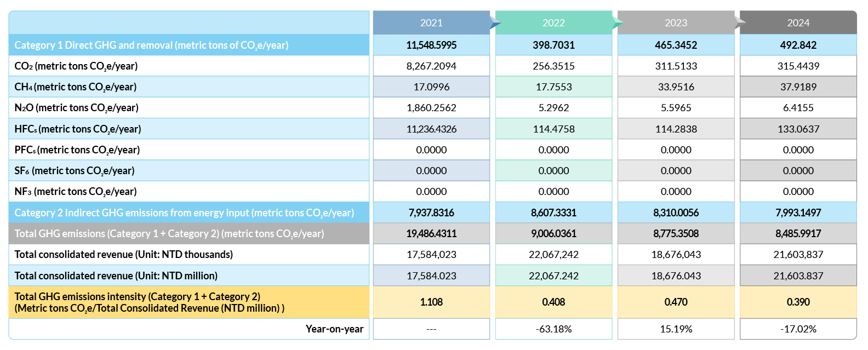This screenshot has height=350, width=868.
Task: Click the yellow GHG emissions intensity label
Action: pyautogui.click(x=149, y=302)
